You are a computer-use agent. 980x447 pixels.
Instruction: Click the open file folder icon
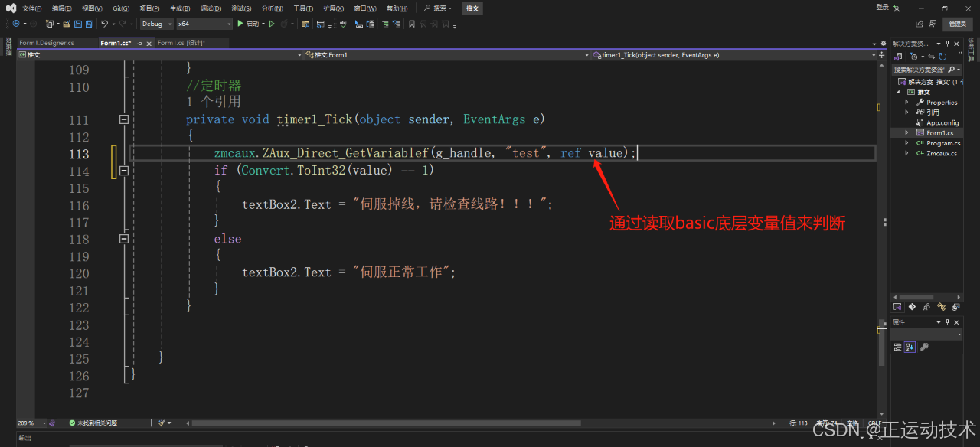66,24
